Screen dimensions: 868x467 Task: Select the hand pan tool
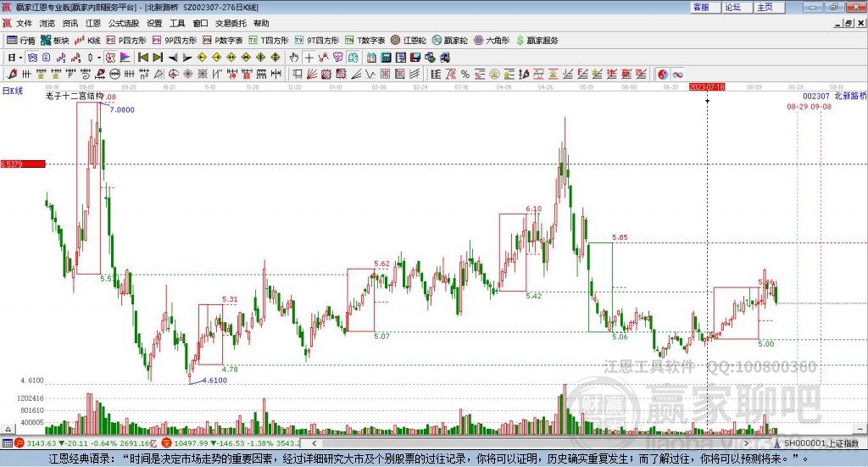tap(294, 58)
